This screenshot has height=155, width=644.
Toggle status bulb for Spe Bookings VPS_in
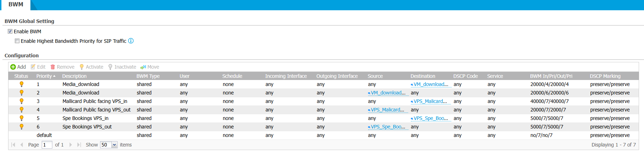click(22, 118)
